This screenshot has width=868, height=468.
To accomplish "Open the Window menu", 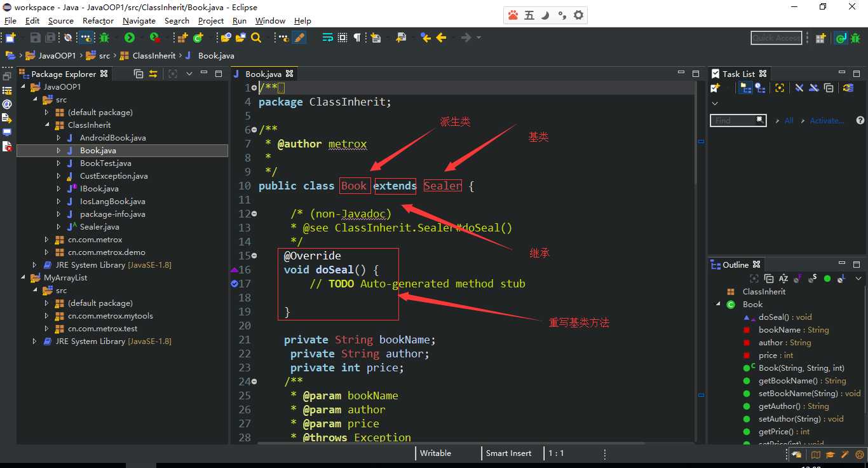I will point(270,20).
